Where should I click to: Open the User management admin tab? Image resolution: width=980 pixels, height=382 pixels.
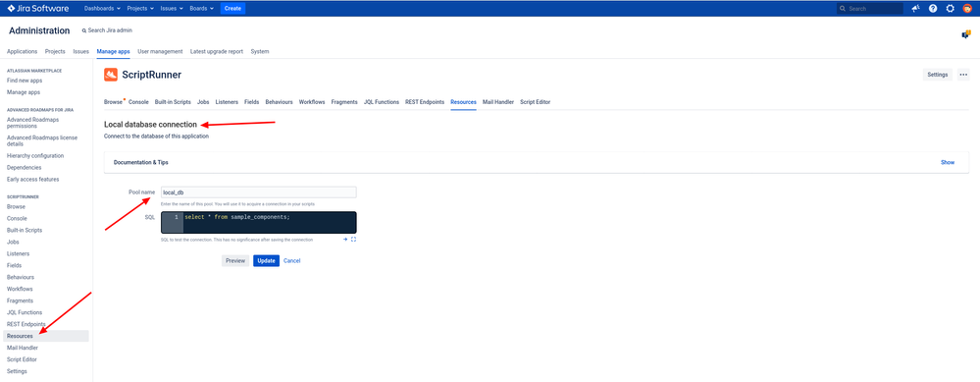pos(160,51)
